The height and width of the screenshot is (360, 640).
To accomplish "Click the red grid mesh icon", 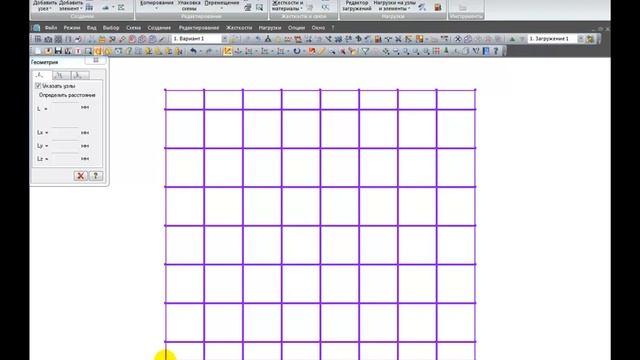I will pos(436,51).
